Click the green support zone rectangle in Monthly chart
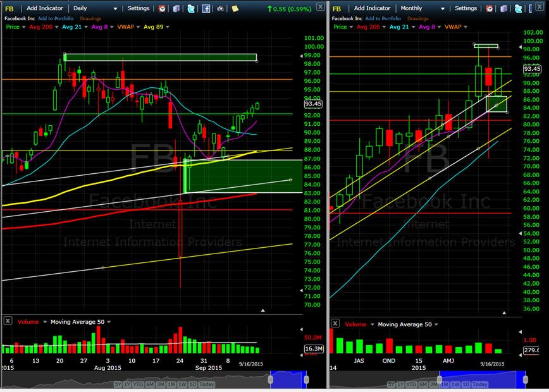This screenshot has height=392, width=549. coord(497,104)
